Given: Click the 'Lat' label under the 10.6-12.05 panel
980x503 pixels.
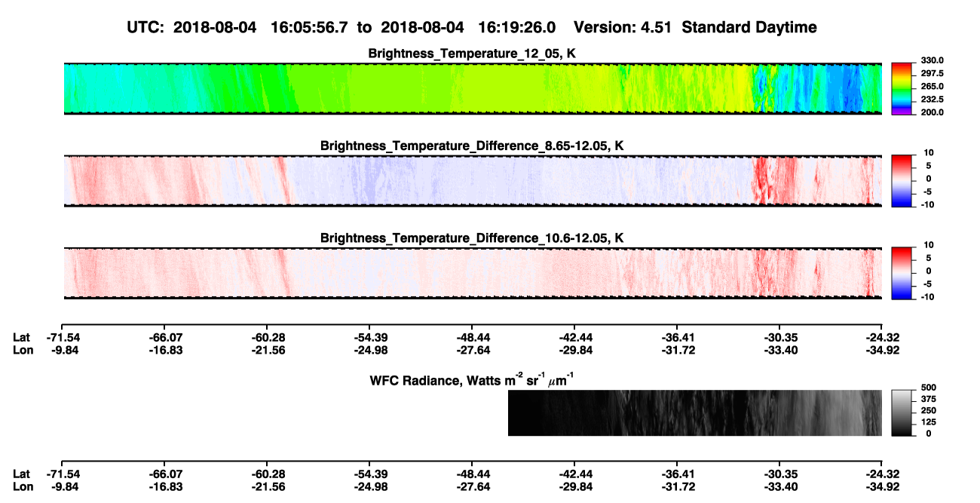Looking at the screenshot, I should [x=22, y=337].
